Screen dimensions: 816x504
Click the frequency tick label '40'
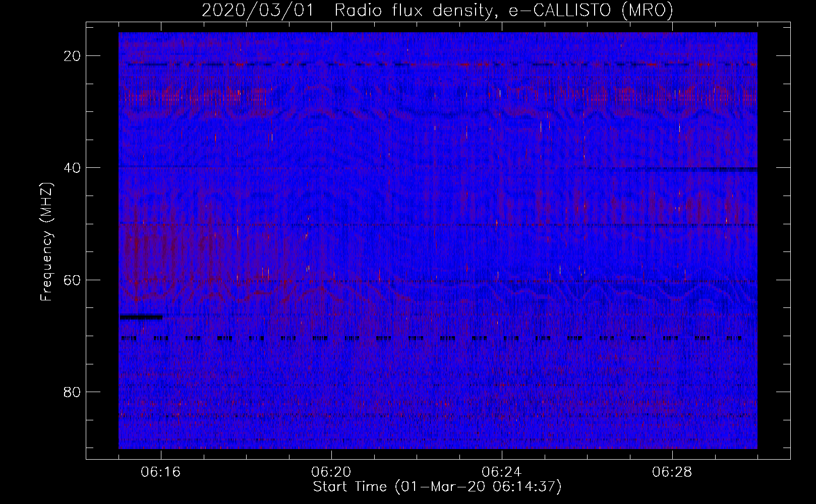coord(73,168)
